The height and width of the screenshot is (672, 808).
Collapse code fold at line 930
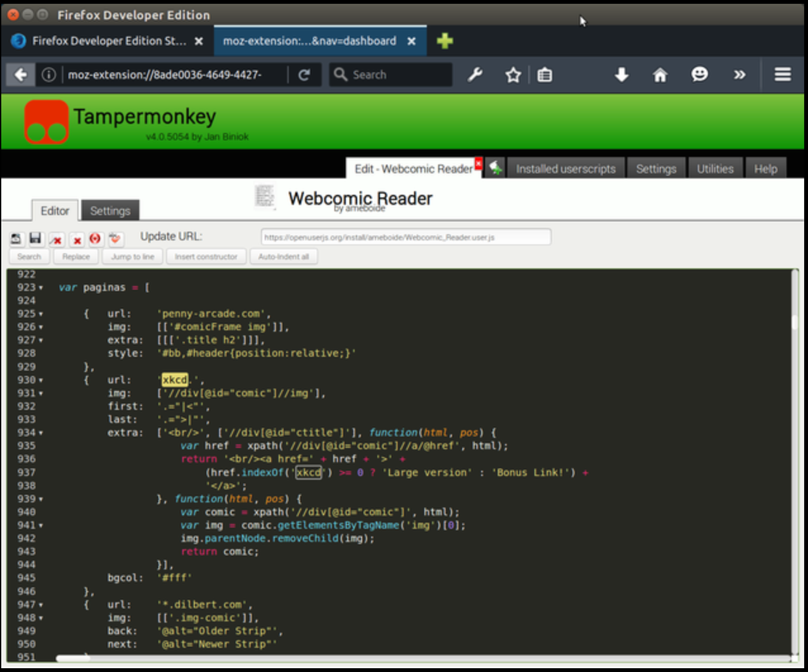(41, 380)
